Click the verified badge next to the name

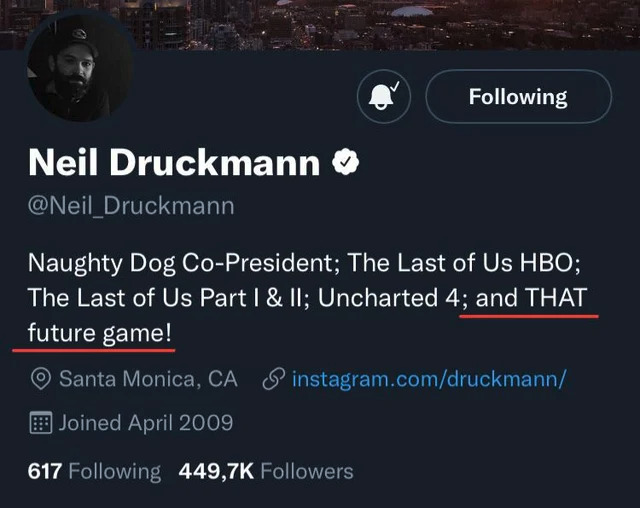click(346, 162)
